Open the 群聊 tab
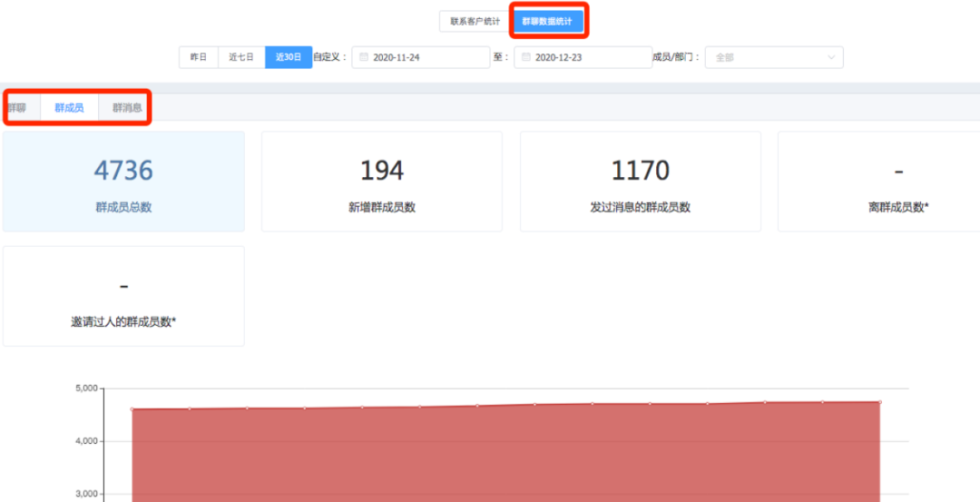This screenshot has height=502, width=980. tap(16, 108)
